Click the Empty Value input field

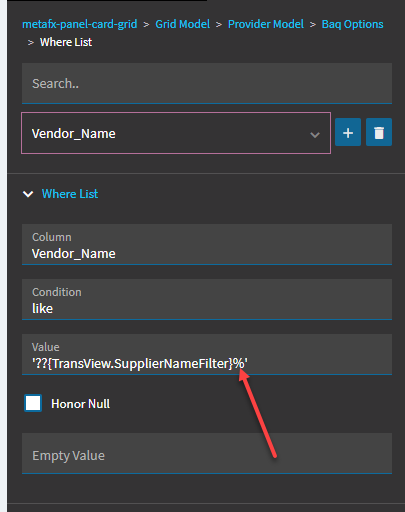point(207,453)
